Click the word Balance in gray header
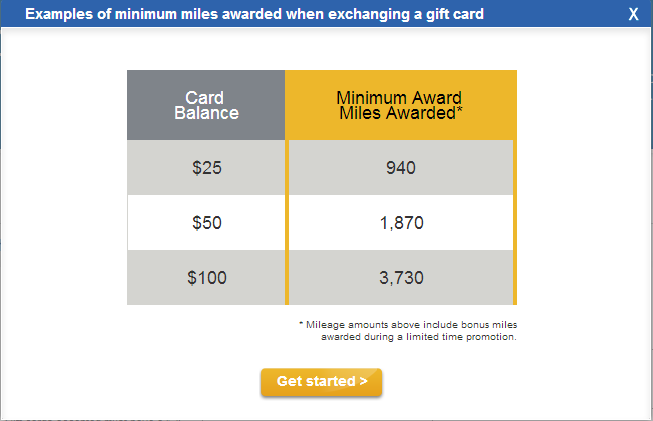Image resolution: width=653 pixels, height=421 pixels. tap(206, 113)
